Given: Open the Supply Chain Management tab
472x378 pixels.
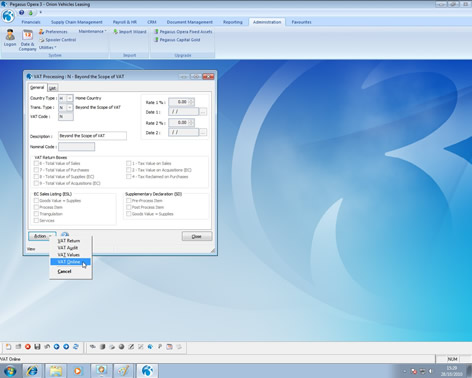Looking at the screenshot, I should [77, 22].
